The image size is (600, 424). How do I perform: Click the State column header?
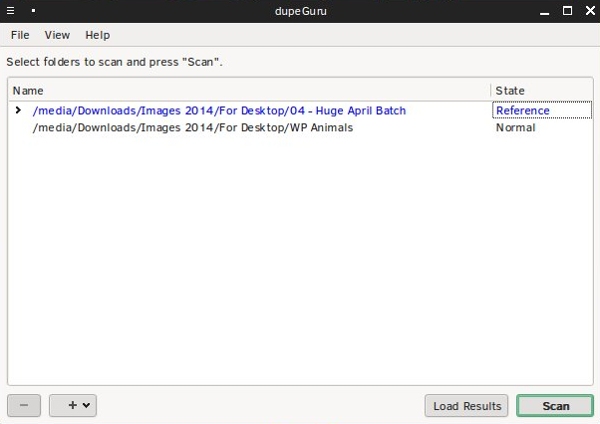[542, 91]
